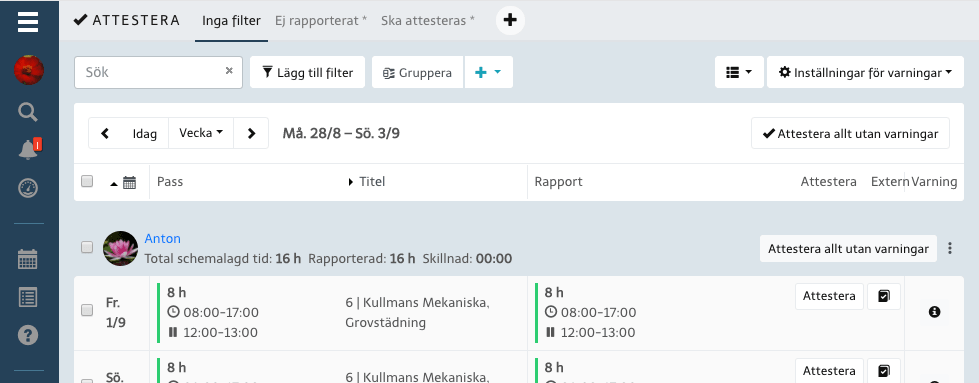The image size is (979, 383).
Task: Open the dashboard gauge icon
Action: point(28,188)
